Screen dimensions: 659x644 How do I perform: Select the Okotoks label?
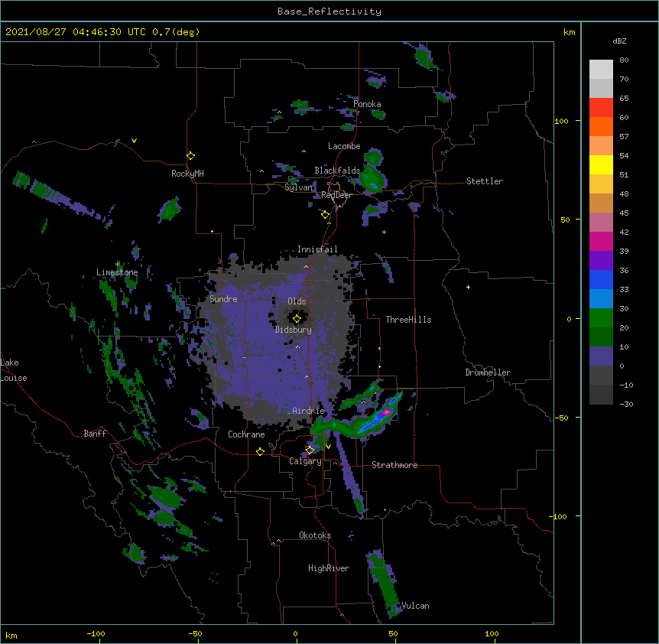pos(315,535)
